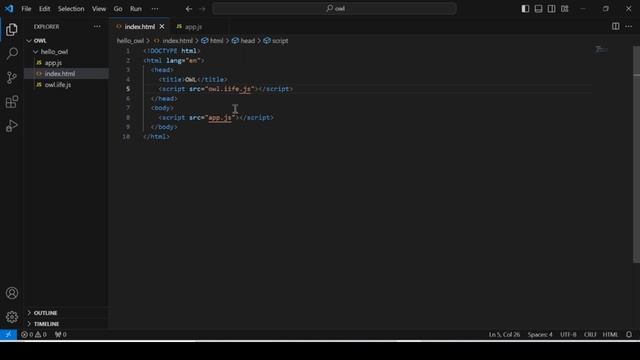This screenshot has width=640, height=360.
Task: Click the hello_owl breadcrumb
Action: click(130, 41)
